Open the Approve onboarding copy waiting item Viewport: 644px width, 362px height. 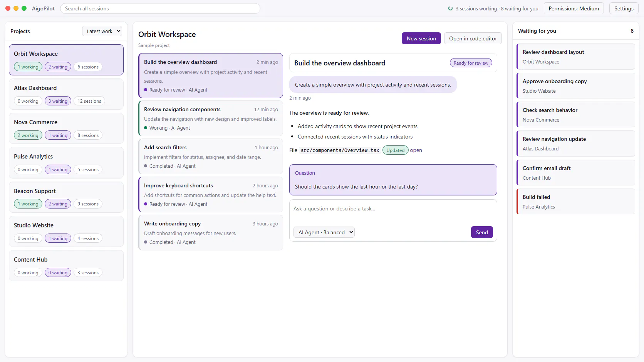click(x=576, y=86)
